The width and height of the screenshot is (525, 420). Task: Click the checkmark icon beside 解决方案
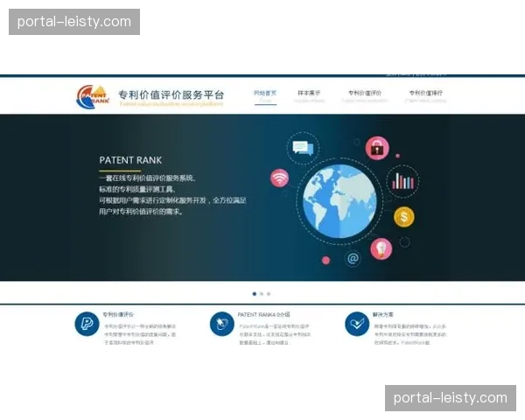coord(357,324)
